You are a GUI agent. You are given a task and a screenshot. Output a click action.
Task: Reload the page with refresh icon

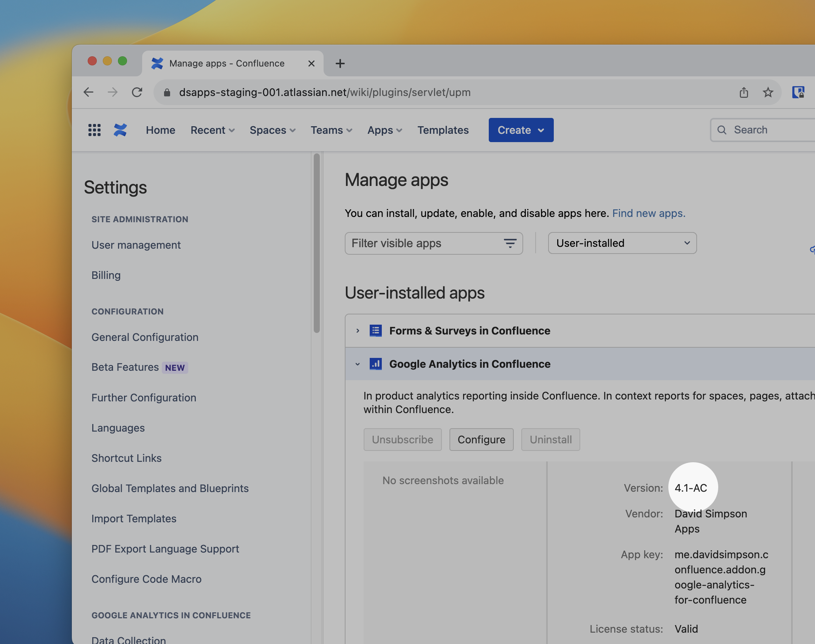click(137, 92)
